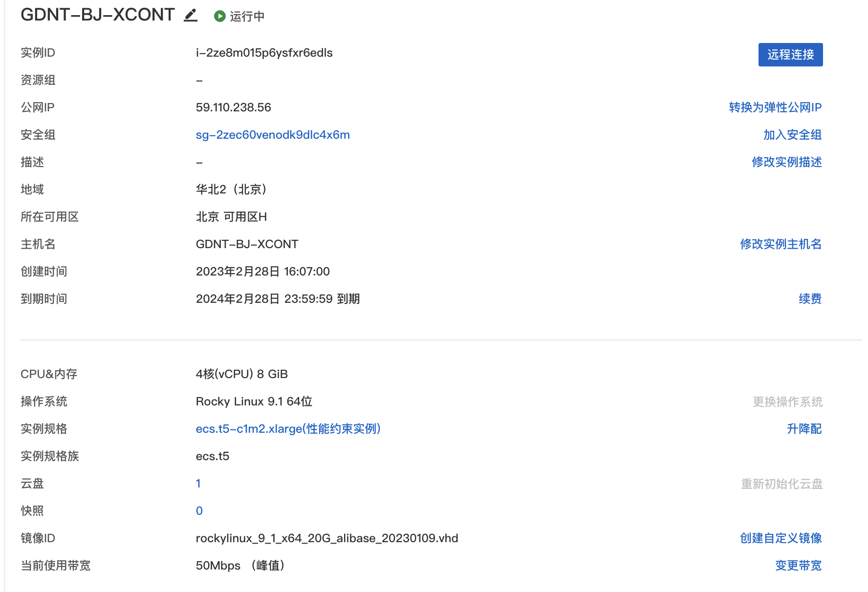868x592 pixels.
Task: Click 加入安全组 to join security group
Action: [793, 135]
